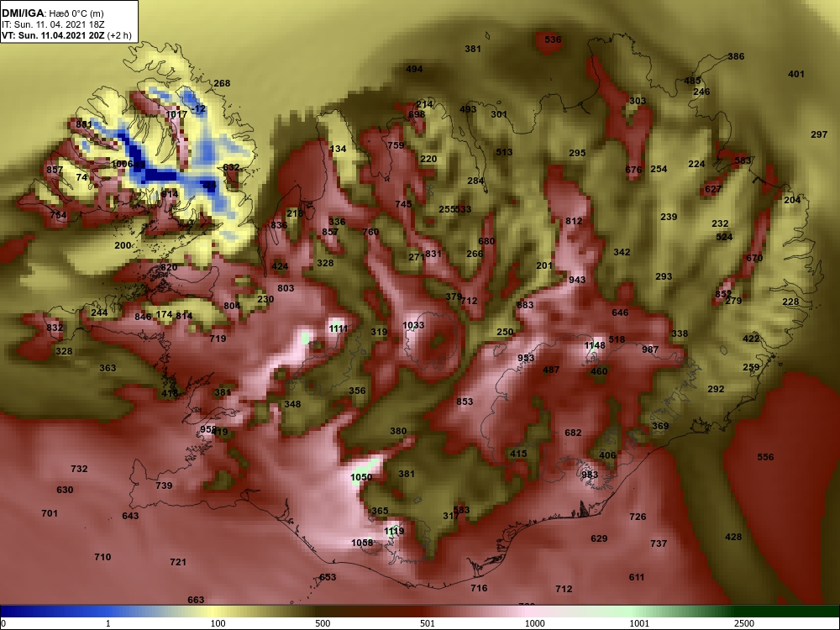Click the 739 value label

click(164, 486)
